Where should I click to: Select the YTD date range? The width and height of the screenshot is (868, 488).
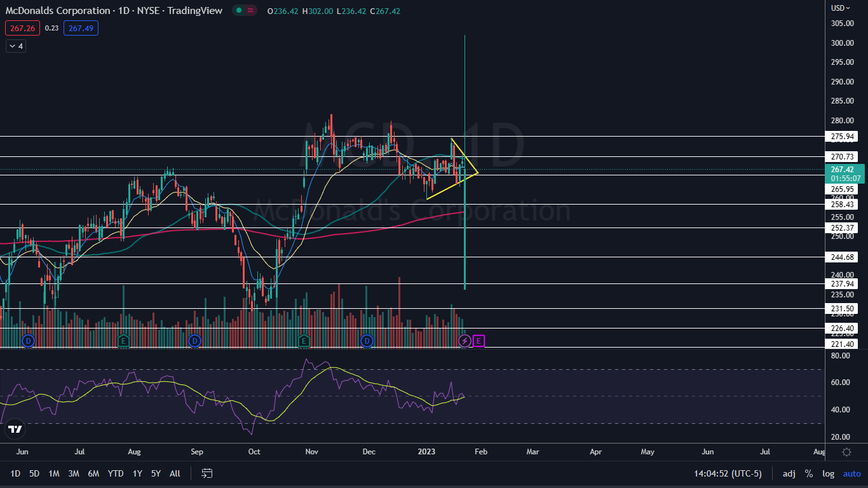pos(116,473)
